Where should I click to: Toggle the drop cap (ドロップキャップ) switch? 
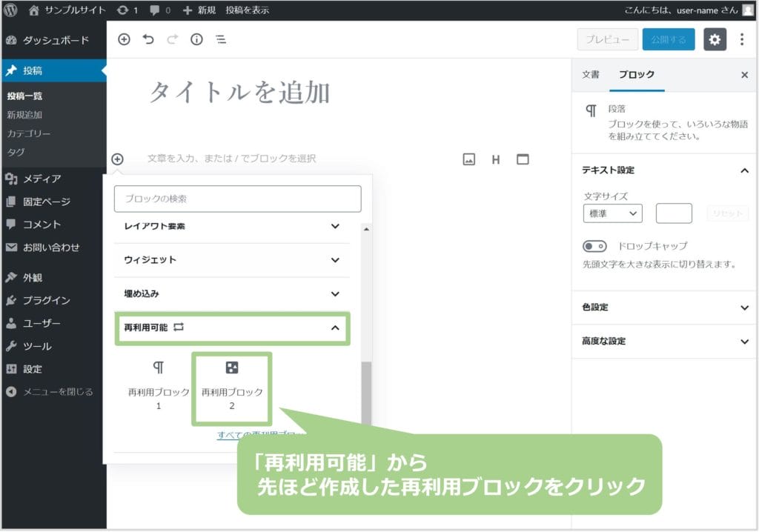tap(594, 246)
